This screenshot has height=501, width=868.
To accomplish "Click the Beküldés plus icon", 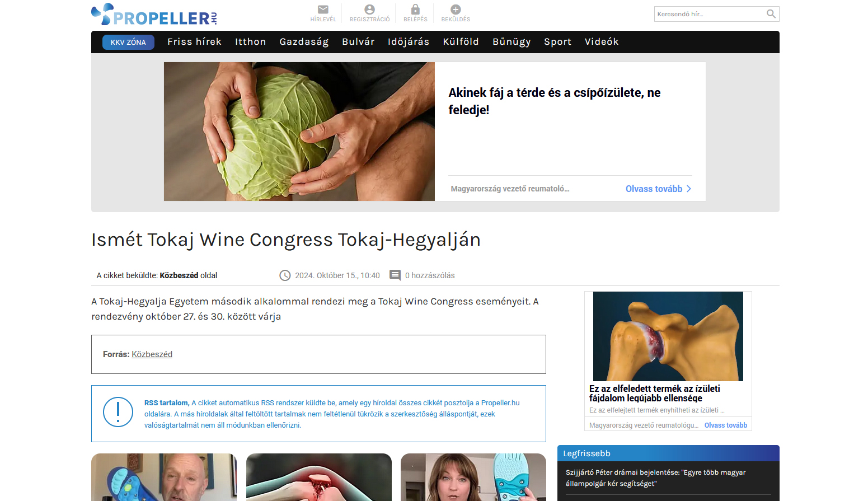I will [456, 10].
